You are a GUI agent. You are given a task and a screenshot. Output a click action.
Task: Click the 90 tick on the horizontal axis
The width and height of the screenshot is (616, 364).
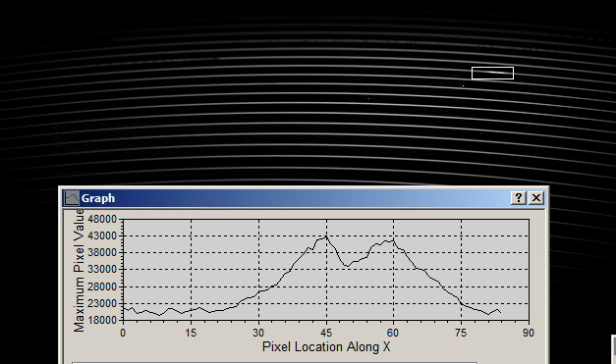529,333
